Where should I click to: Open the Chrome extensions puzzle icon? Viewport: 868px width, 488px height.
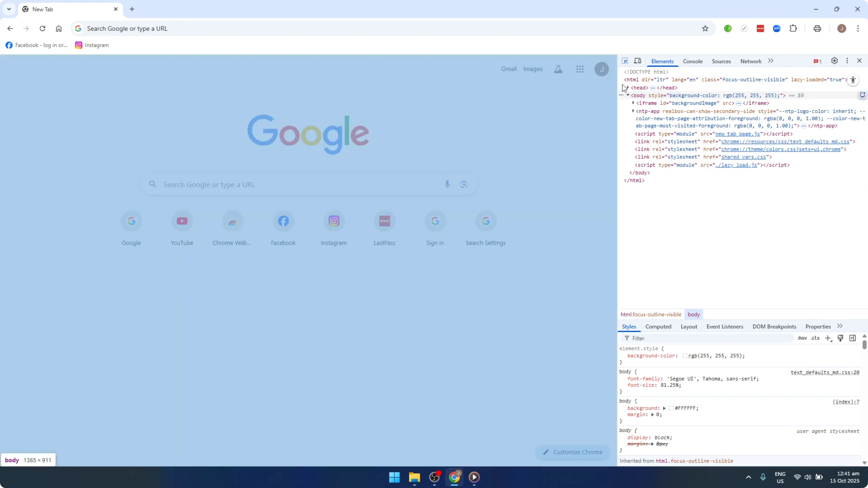click(x=793, y=28)
